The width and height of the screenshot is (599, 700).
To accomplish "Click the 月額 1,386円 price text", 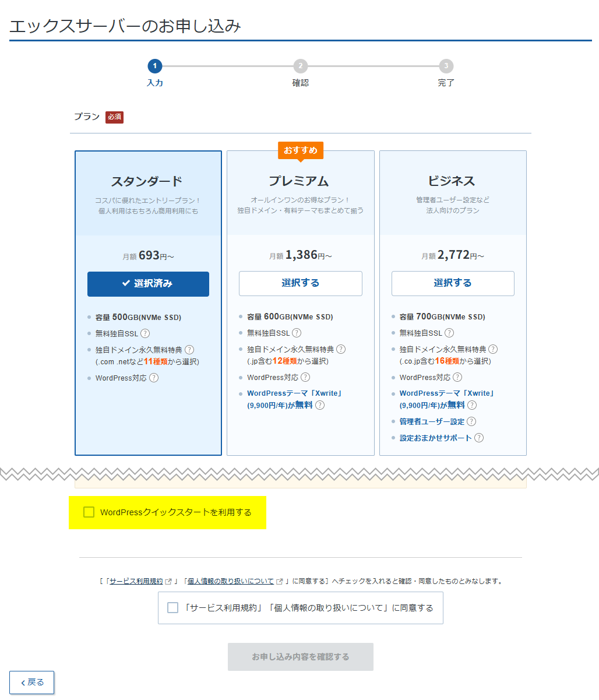I will [301, 255].
